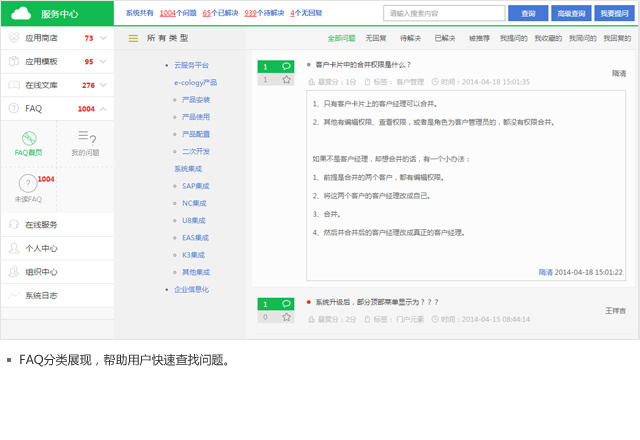The image size is (640, 440).
Task: Select the 无回复 filter tab
Action: [x=376, y=37]
